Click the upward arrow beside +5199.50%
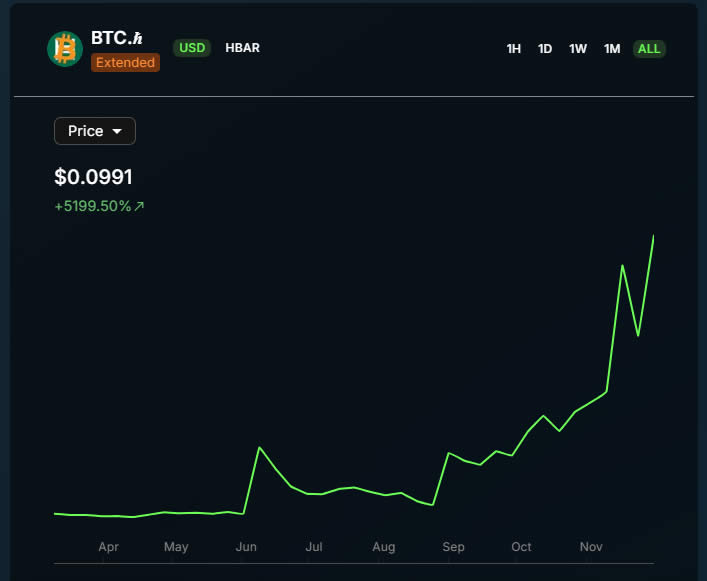Image resolution: width=707 pixels, height=581 pixels. pos(139,206)
